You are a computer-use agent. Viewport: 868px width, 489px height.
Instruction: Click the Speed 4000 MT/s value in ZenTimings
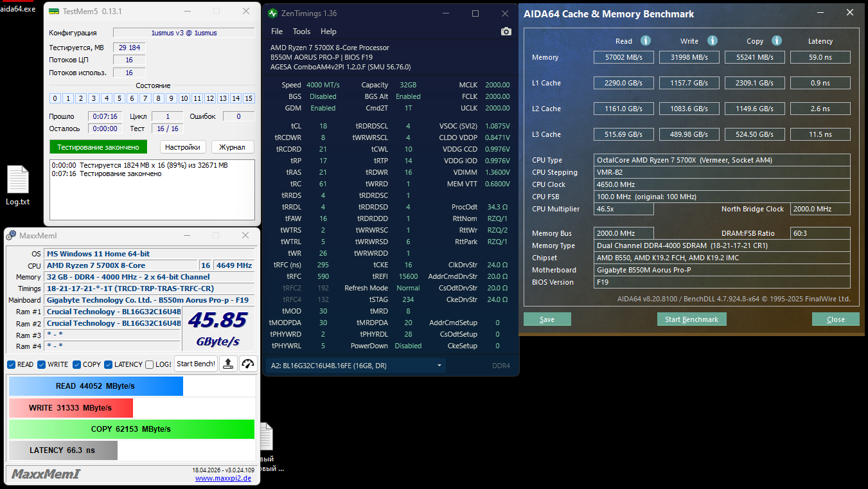point(323,85)
